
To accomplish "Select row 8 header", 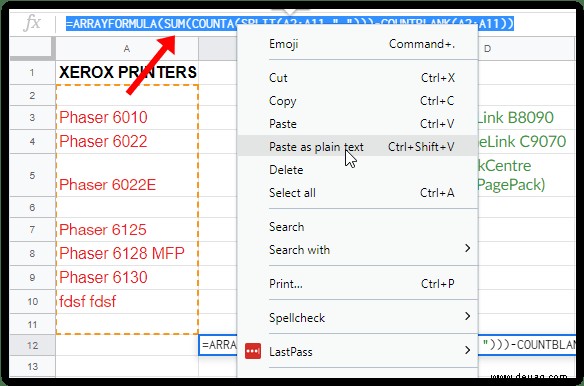I will [x=33, y=253].
